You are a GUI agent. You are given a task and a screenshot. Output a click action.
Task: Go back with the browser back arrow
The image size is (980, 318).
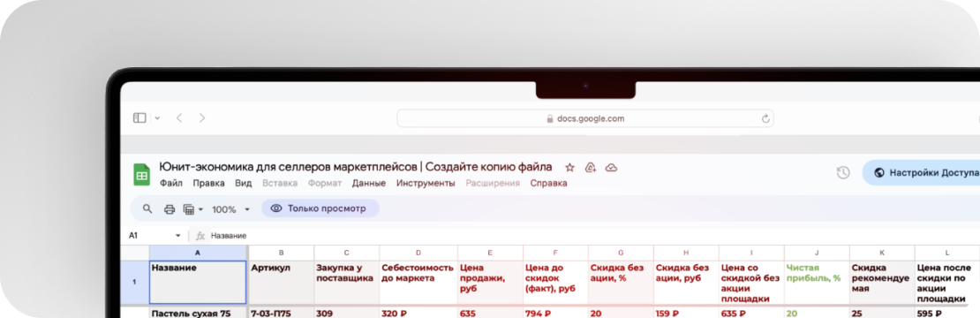click(179, 117)
